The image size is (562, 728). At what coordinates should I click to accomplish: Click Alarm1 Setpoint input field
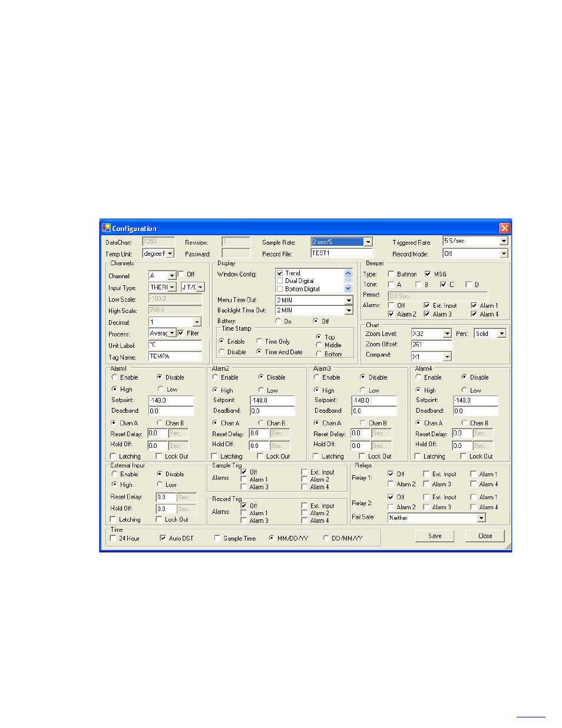[x=171, y=400]
